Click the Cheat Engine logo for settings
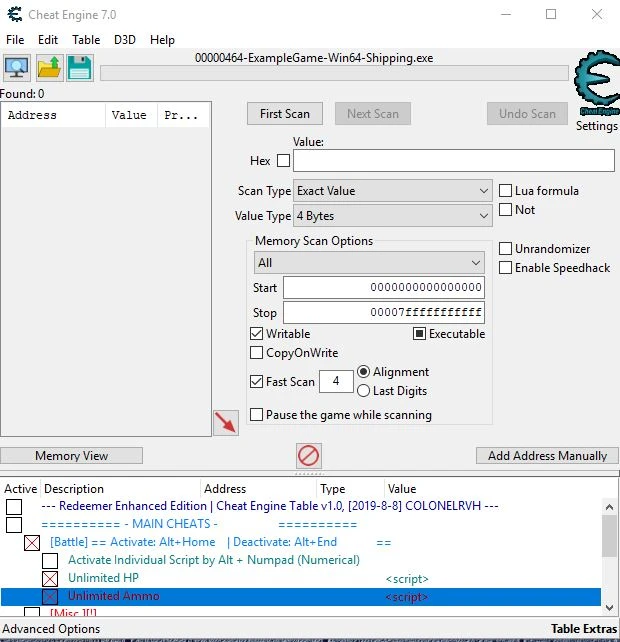Image resolution: width=620 pixels, height=642 pixels. coord(597,84)
